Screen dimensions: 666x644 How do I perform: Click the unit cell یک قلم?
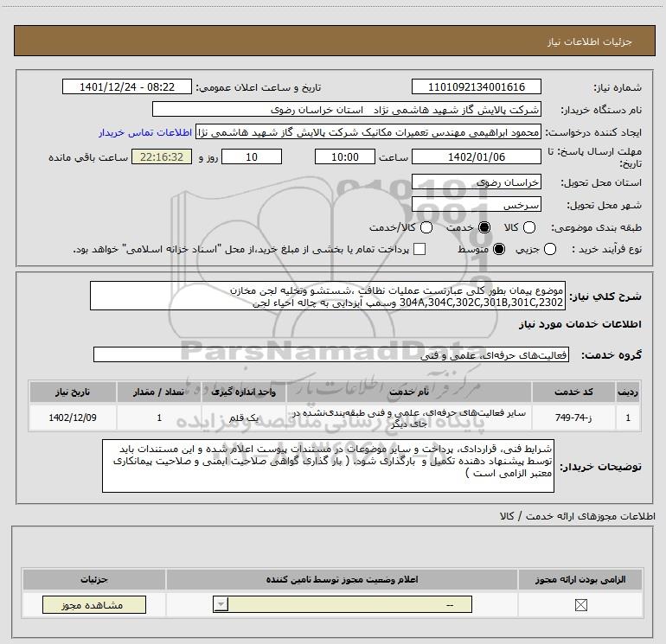coord(243,418)
